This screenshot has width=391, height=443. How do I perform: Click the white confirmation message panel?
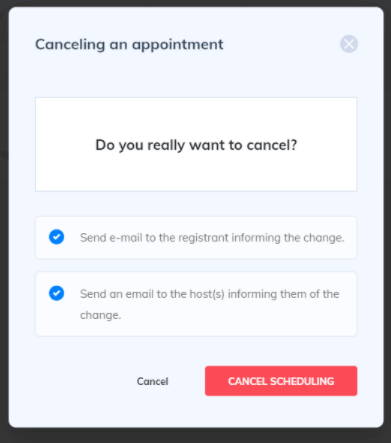(x=196, y=144)
